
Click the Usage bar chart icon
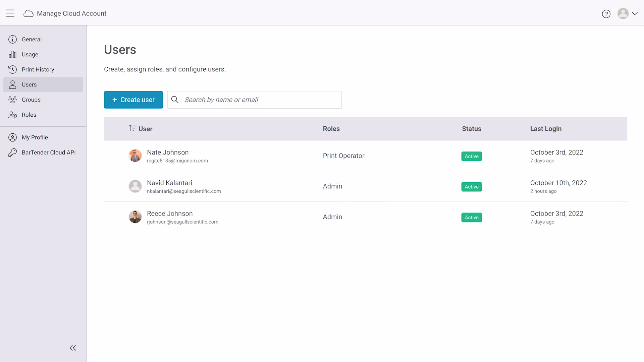click(x=12, y=54)
